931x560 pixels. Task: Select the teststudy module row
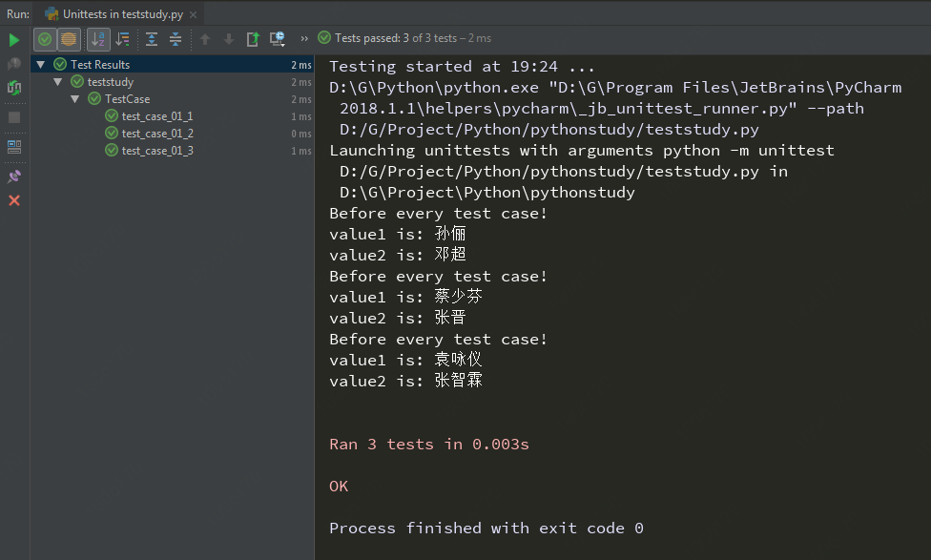173,82
